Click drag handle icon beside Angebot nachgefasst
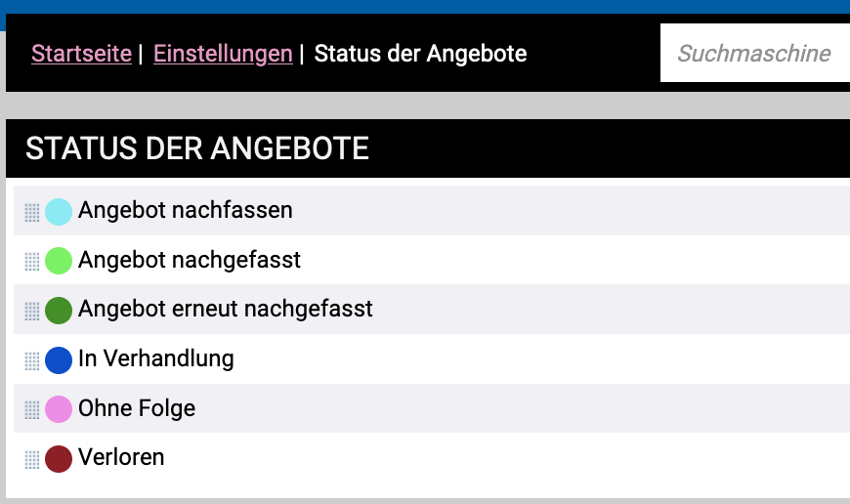Screen dimensions: 850x504 31,262
